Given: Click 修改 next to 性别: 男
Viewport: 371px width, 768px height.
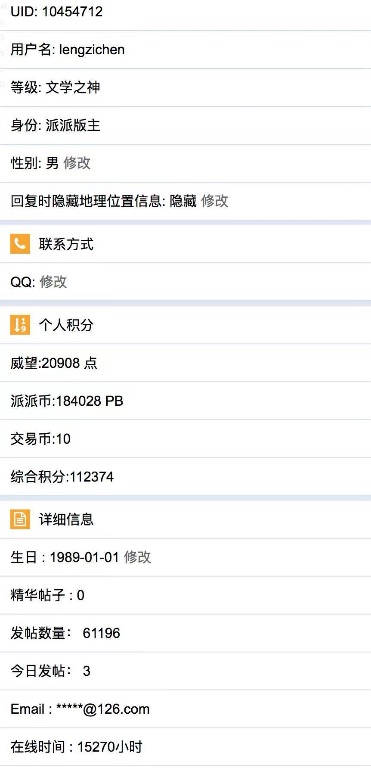Looking at the screenshot, I should 77,163.
